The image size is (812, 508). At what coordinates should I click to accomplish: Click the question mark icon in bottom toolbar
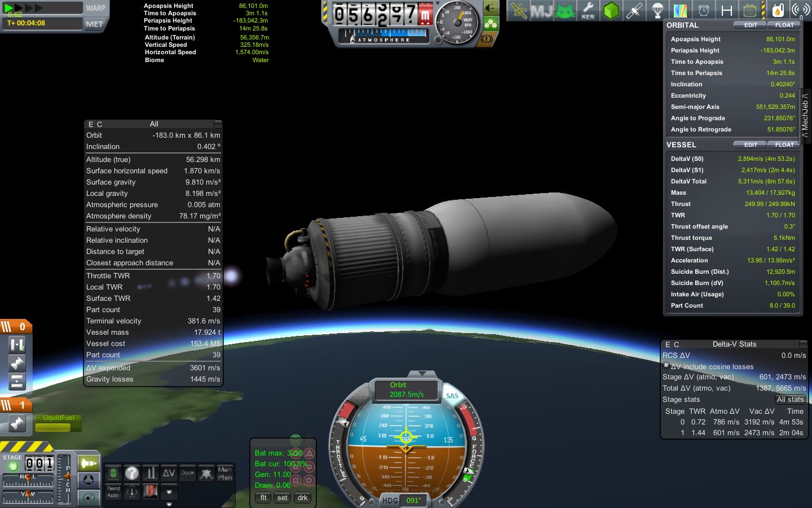point(132,473)
